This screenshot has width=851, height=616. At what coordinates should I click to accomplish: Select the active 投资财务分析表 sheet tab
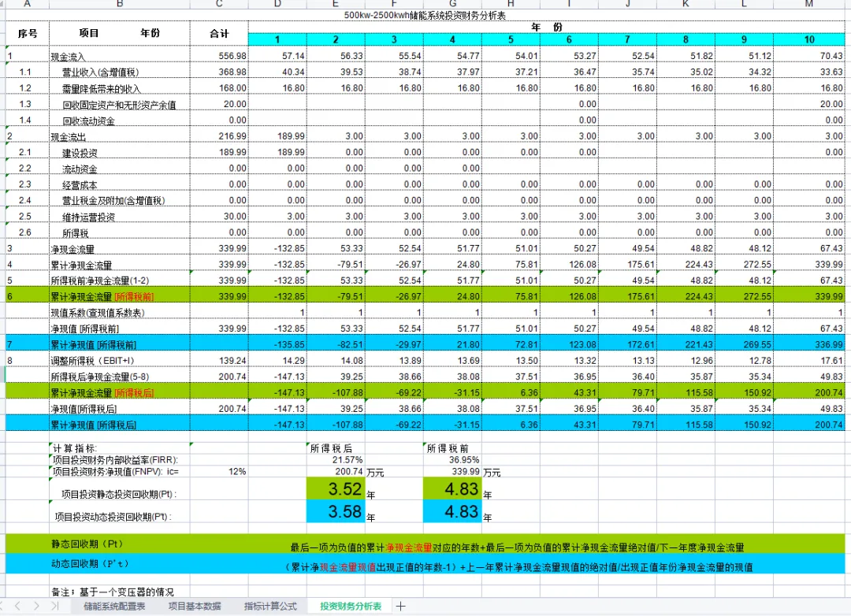click(351, 607)
